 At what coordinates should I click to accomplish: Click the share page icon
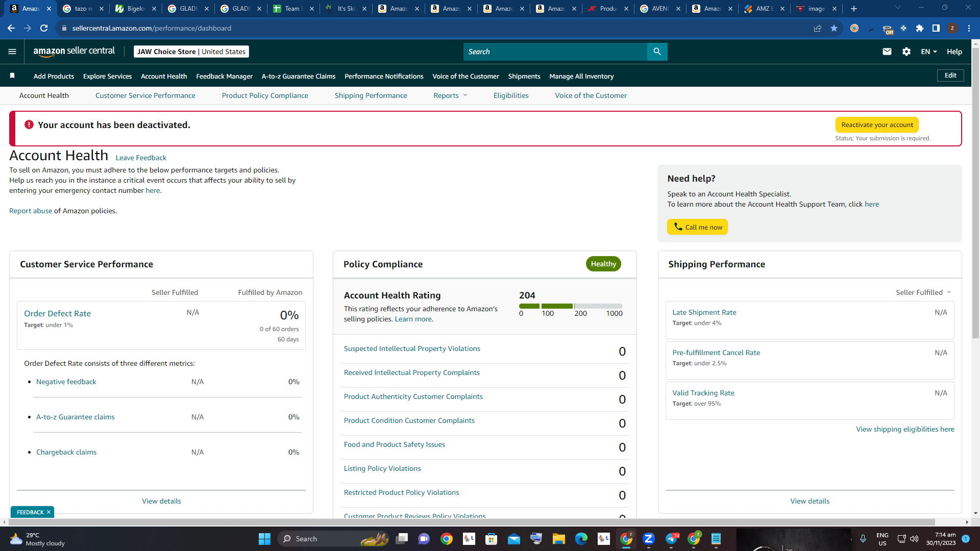(818, 28)
